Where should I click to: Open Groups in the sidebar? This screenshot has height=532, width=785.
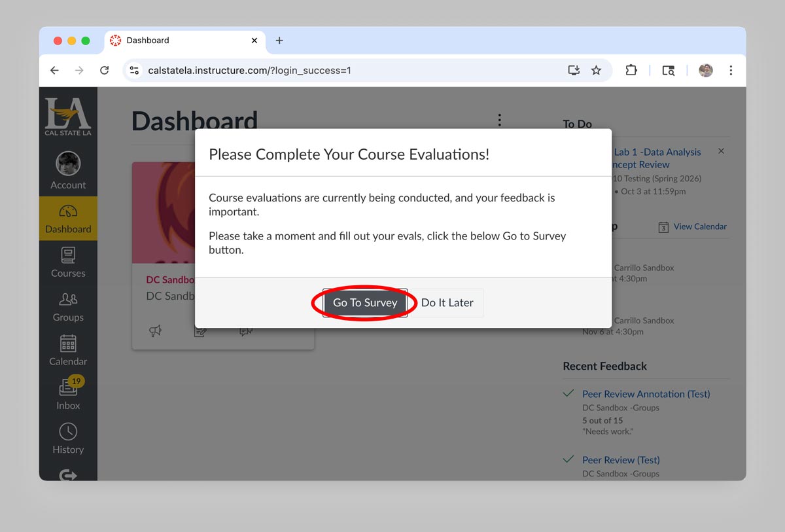pos(67,305)
